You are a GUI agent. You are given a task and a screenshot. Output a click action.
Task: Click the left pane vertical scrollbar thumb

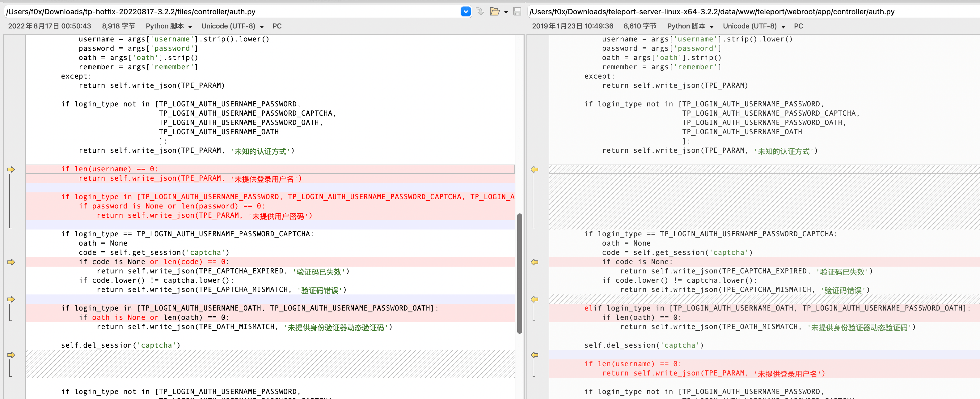pos(519,273)
